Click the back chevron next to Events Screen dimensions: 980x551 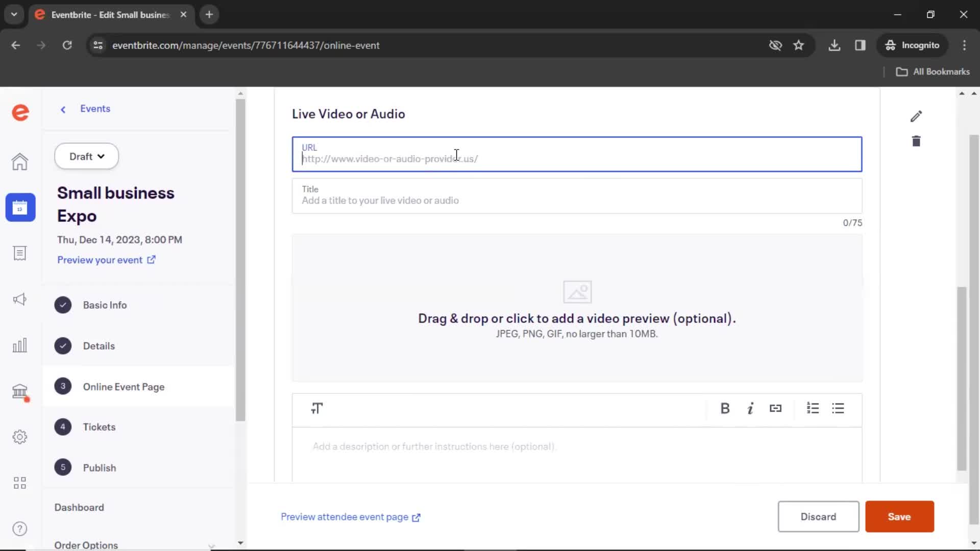pos(63,109)
